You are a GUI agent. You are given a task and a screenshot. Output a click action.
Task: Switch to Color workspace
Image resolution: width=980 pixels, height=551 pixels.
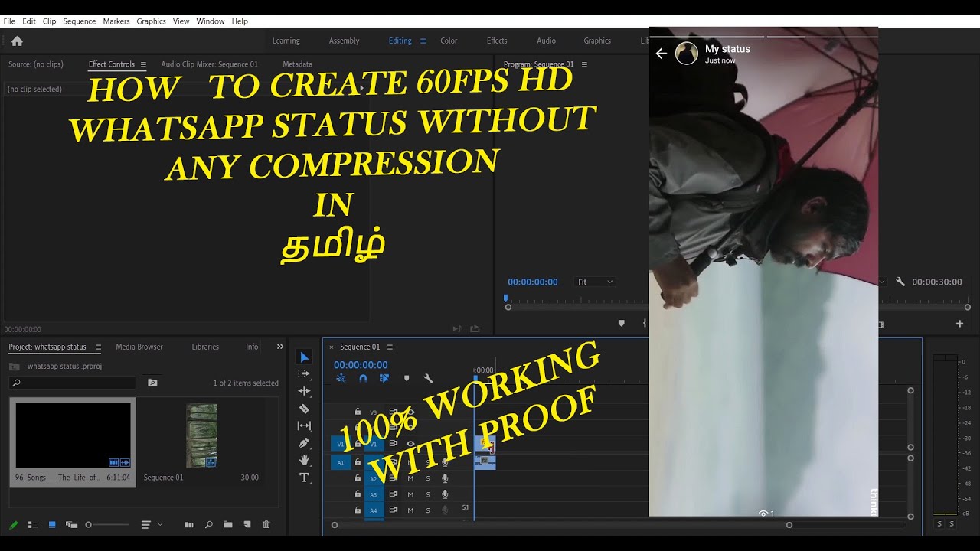point(449,41)
